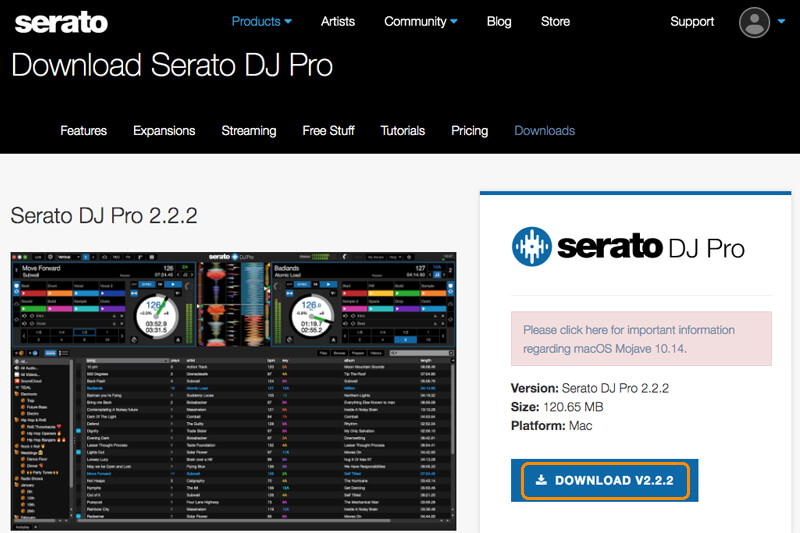Open the Support page

tap(692, 21)
